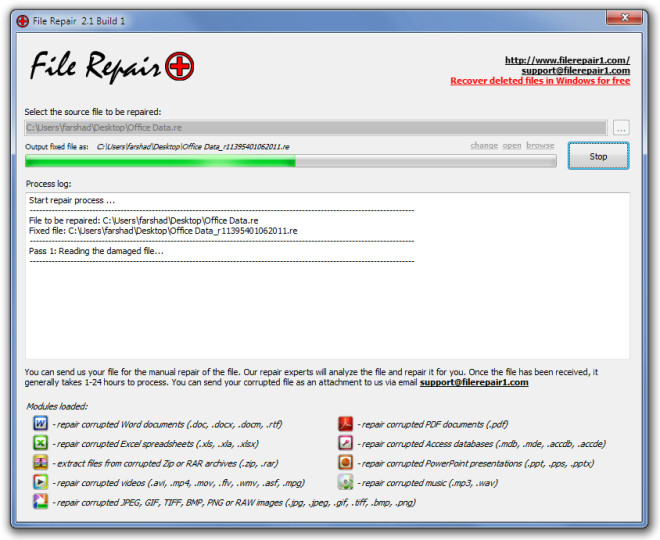This screenshot has height=540, width=660.
Task: Click the corrupted videos module icon
Action: 40,482
